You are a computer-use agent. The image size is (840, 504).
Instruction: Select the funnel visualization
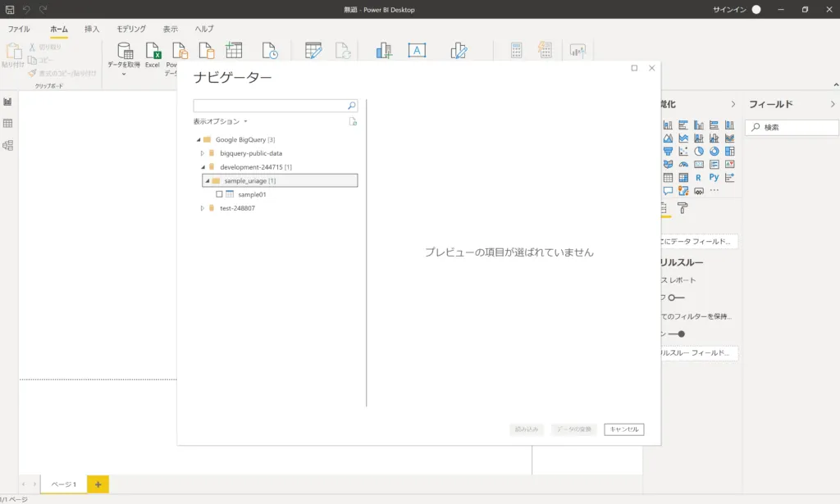[x=668, y=152]
